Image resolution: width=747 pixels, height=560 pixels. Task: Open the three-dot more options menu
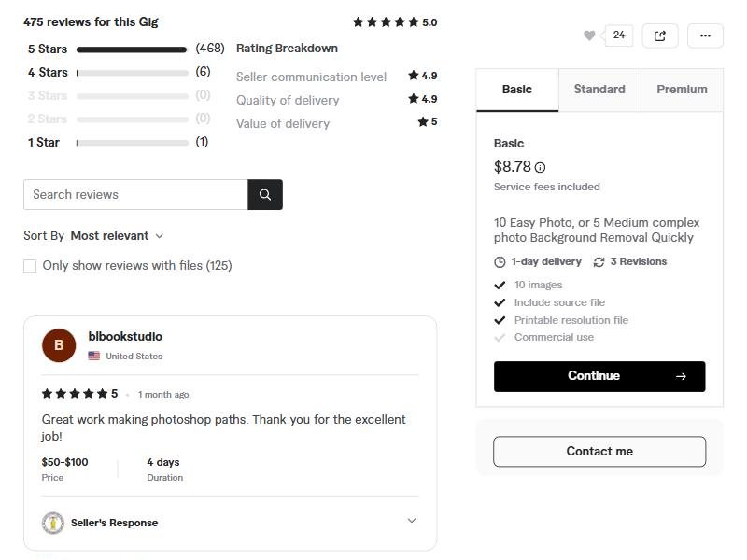click(x=705, y=35)
